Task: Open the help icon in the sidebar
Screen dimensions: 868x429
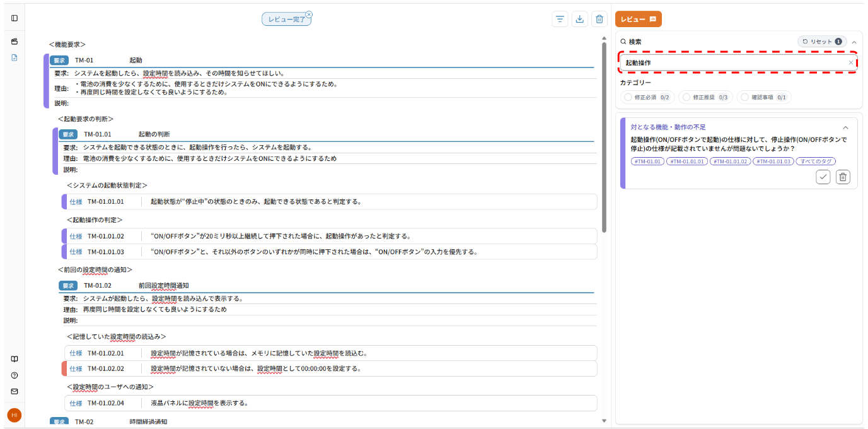Action: click(14, 375)
